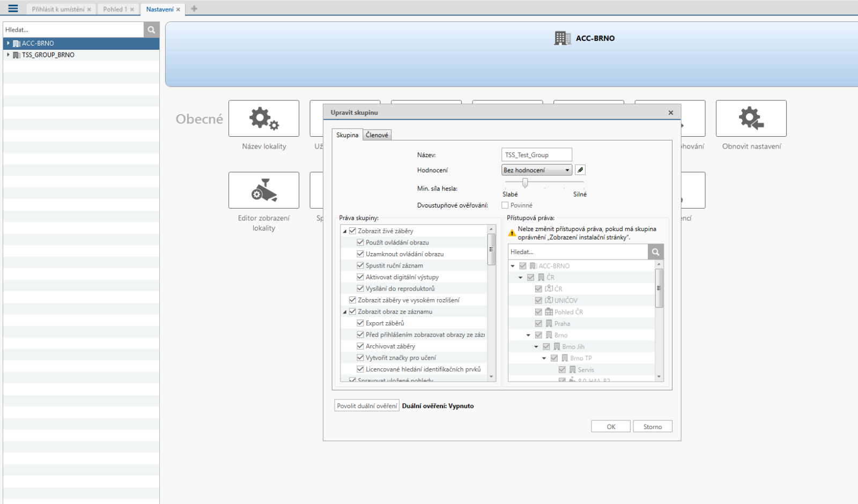This screenshot has width=858, height=504.
Task: Click the Storno button
Action: point(653,427)
